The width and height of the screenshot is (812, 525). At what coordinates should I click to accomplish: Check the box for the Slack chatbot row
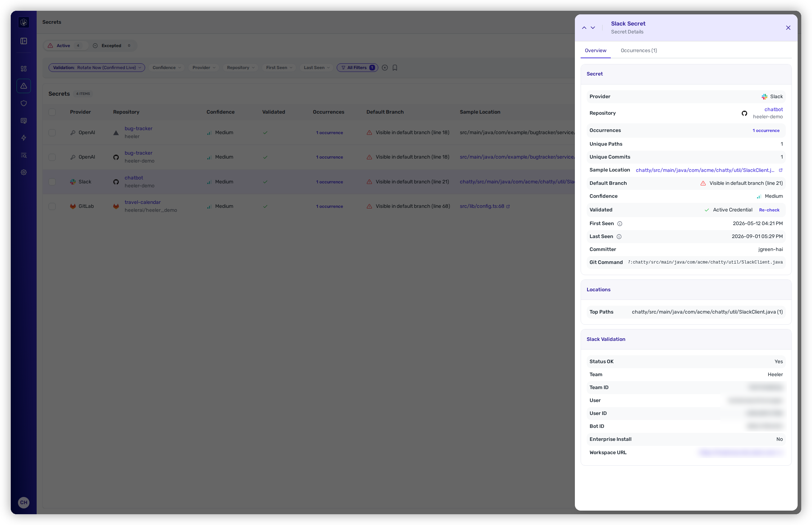(x=52, y=182)
